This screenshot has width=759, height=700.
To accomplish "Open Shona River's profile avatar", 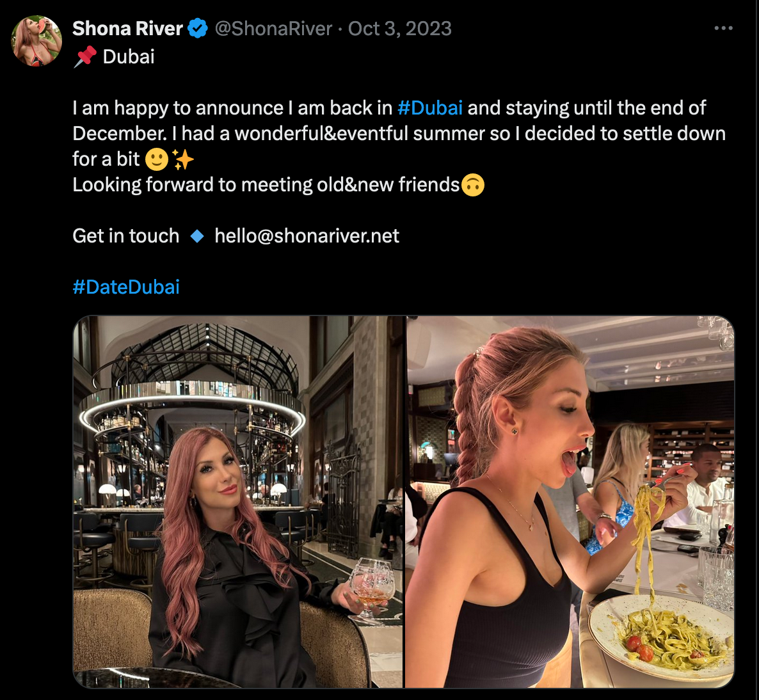I will coord(36,42).
